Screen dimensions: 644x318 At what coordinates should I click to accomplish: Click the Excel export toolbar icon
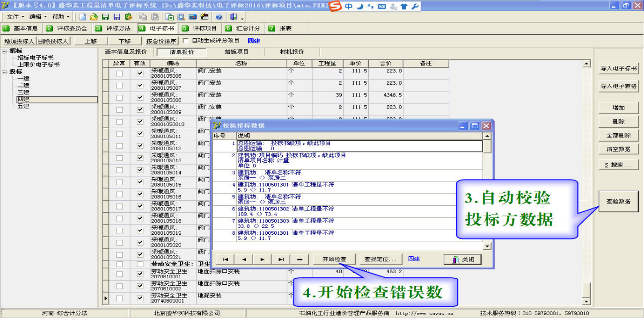tap(169, 17)
